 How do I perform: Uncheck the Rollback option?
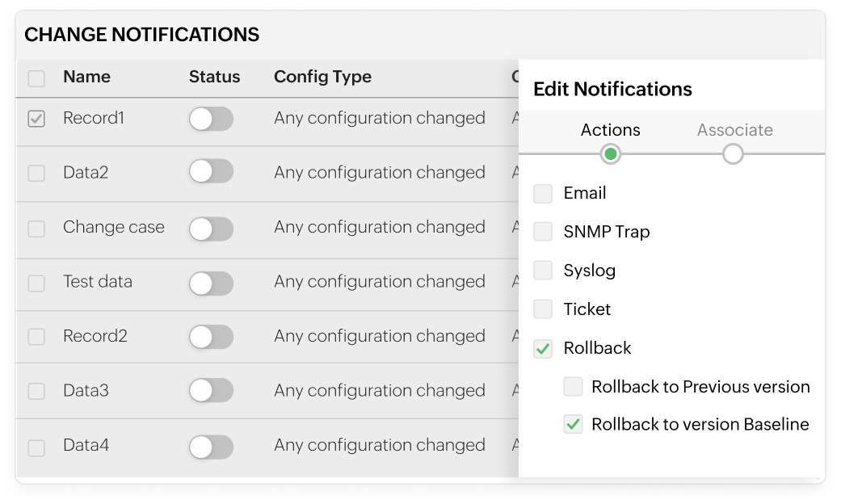click(x=542, y=348)
